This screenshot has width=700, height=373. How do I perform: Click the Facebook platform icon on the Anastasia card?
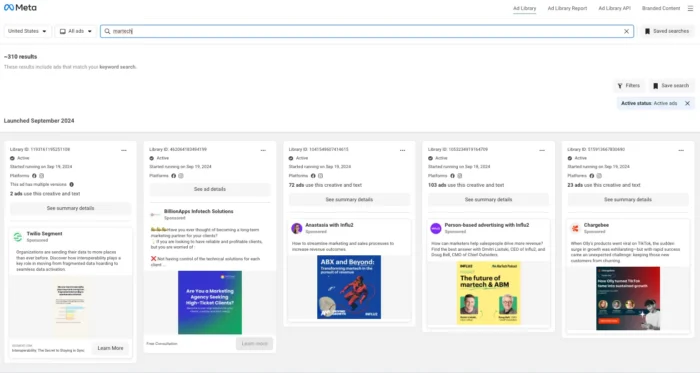point(313,176)
